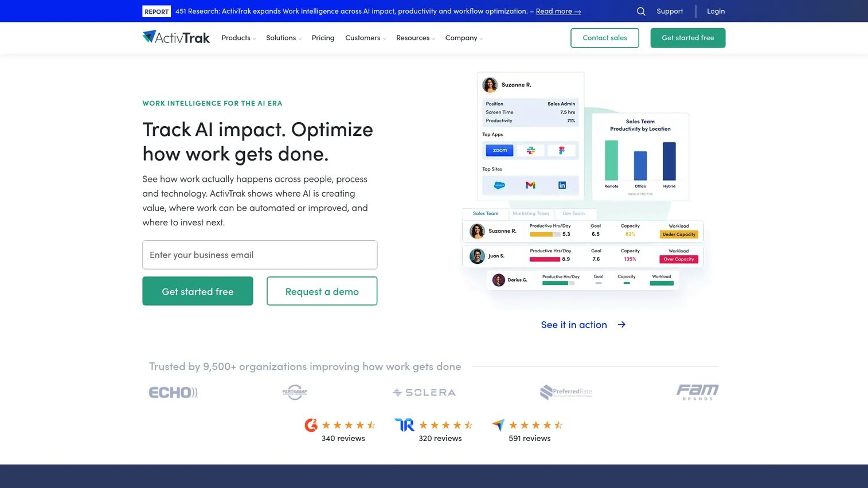Click Juan S. productive hours bar
Screen dimensions: 868x488
click(x=545, y=259)
